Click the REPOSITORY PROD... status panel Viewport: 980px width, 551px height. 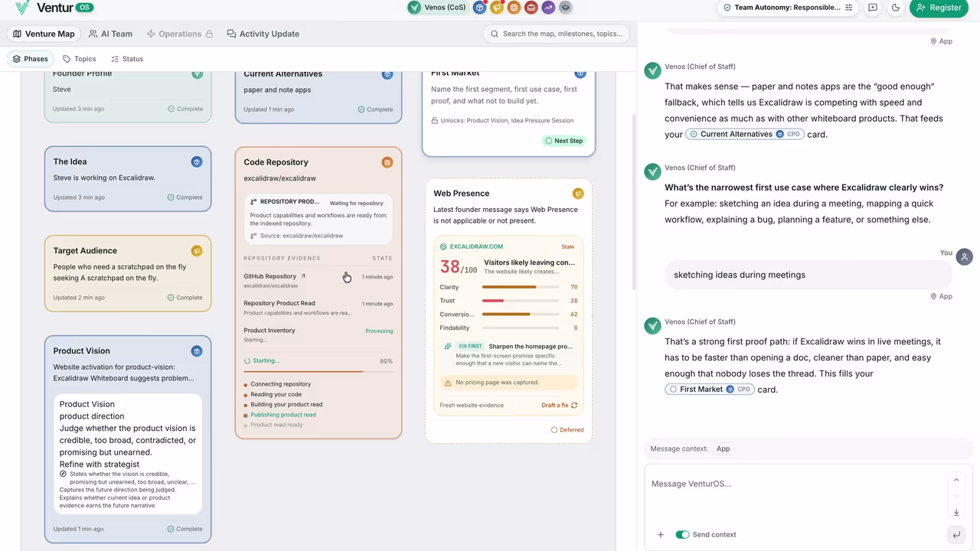pyautogui.click(x=318, y=219)
